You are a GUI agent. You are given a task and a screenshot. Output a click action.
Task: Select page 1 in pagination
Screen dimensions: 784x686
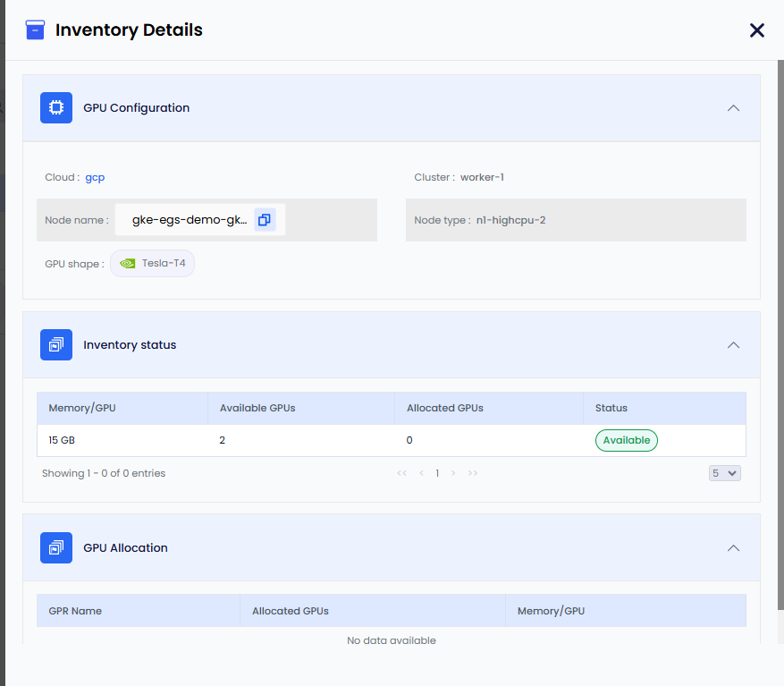437,473
